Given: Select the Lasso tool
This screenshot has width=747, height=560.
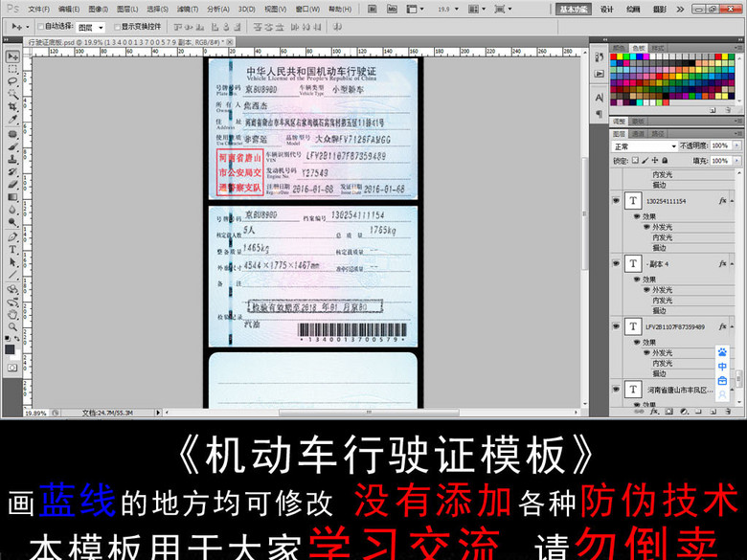Looking at the screenshot, I should (x=12, y=81).
